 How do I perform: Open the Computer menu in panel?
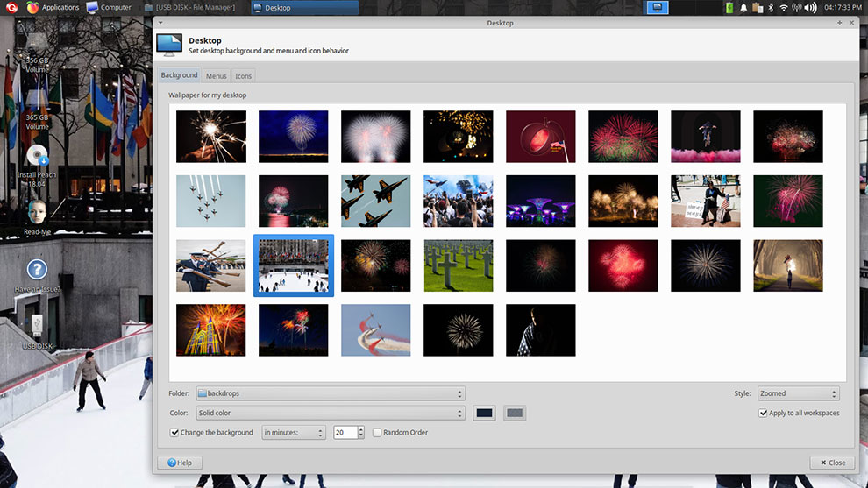tap(109, 7)
